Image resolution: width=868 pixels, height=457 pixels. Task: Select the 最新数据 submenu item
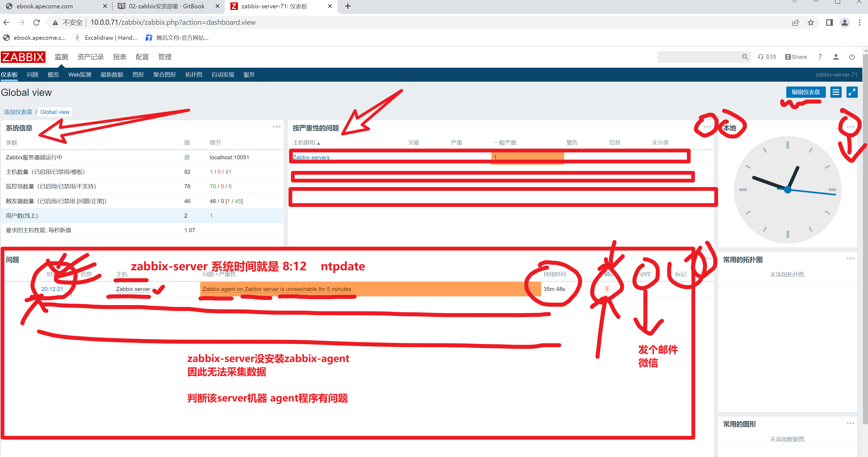coord(112,75)
